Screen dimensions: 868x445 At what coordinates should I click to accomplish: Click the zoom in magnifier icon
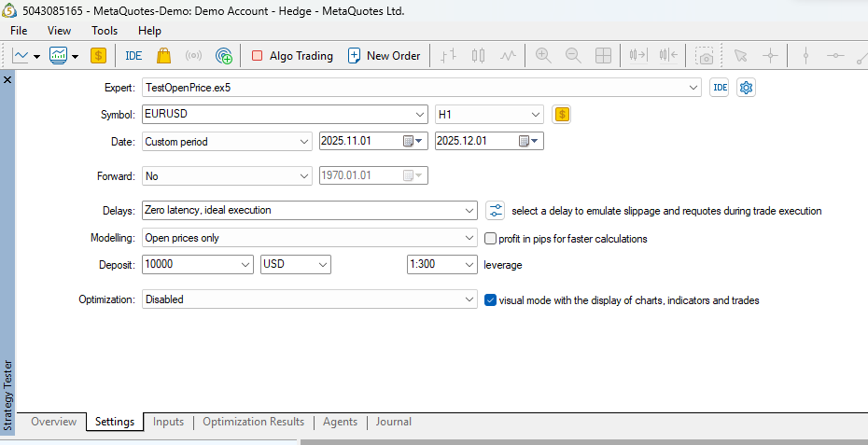click(x=543, y=55)
